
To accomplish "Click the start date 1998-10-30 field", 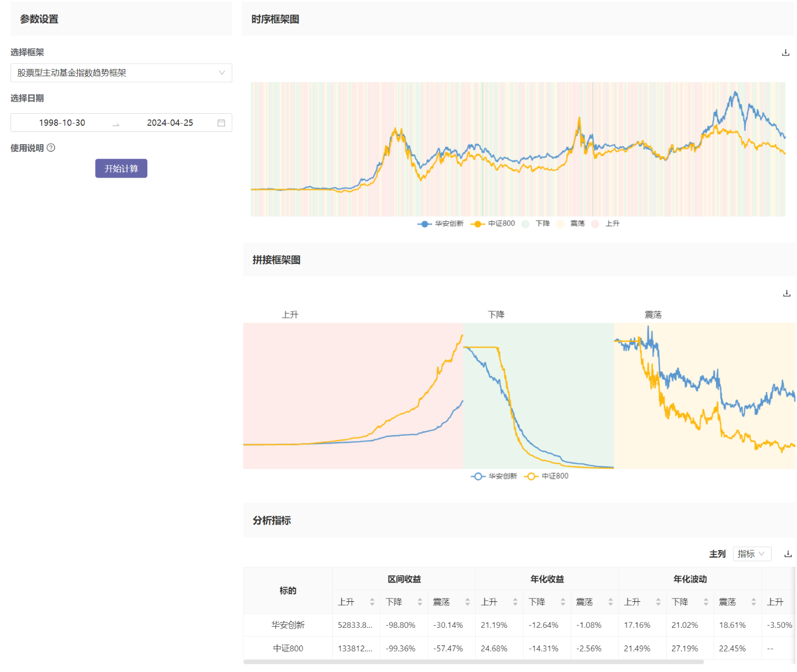I will pos(62,123).
